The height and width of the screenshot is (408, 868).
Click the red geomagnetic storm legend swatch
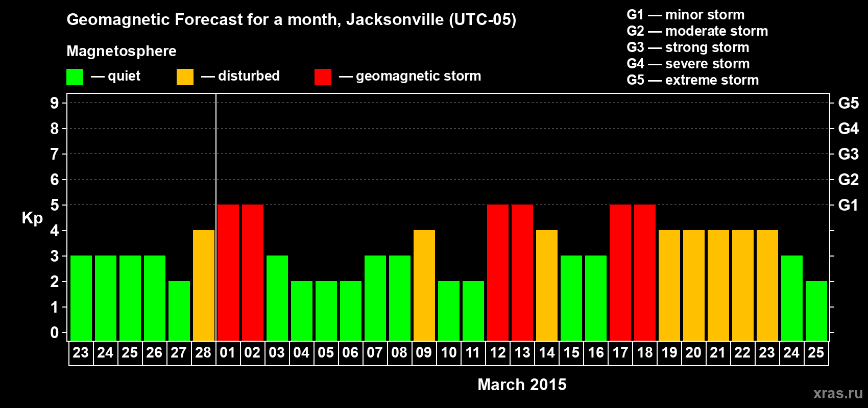point(323,77)
